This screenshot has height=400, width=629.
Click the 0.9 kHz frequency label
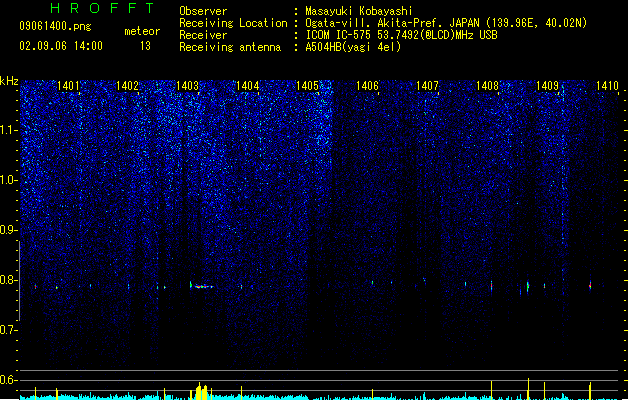[x=8, y=230]
